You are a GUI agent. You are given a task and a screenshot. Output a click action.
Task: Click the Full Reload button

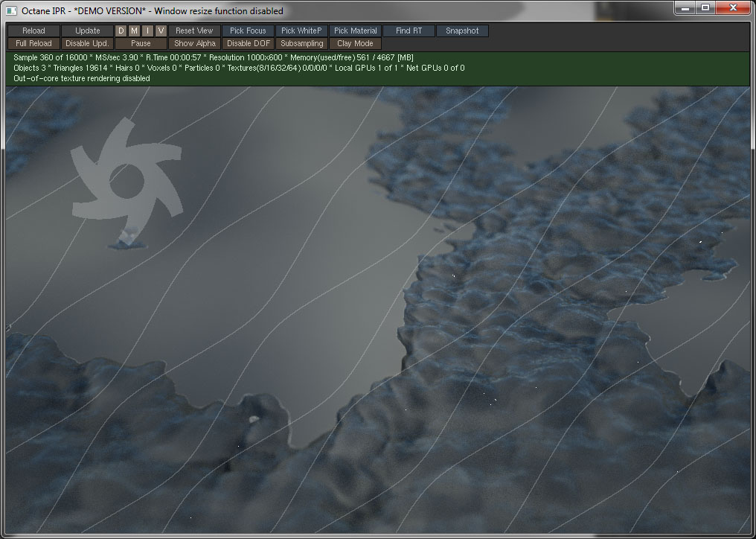click(33, 43)
